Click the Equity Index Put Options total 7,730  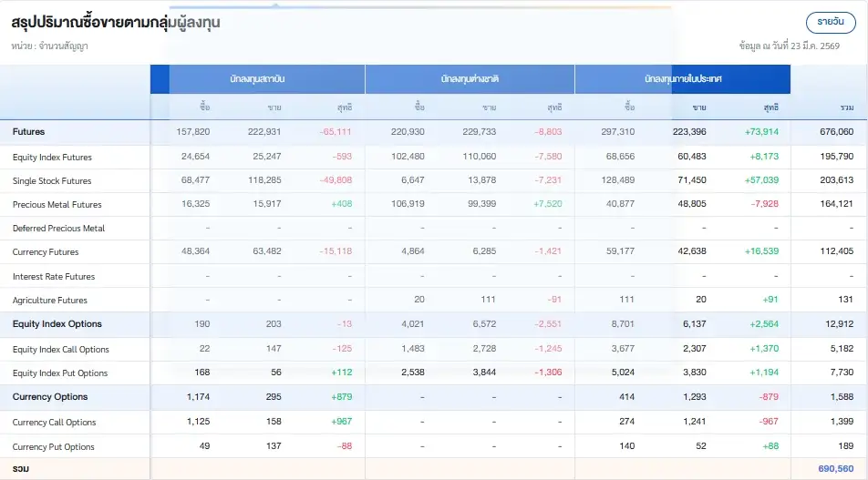842,373
